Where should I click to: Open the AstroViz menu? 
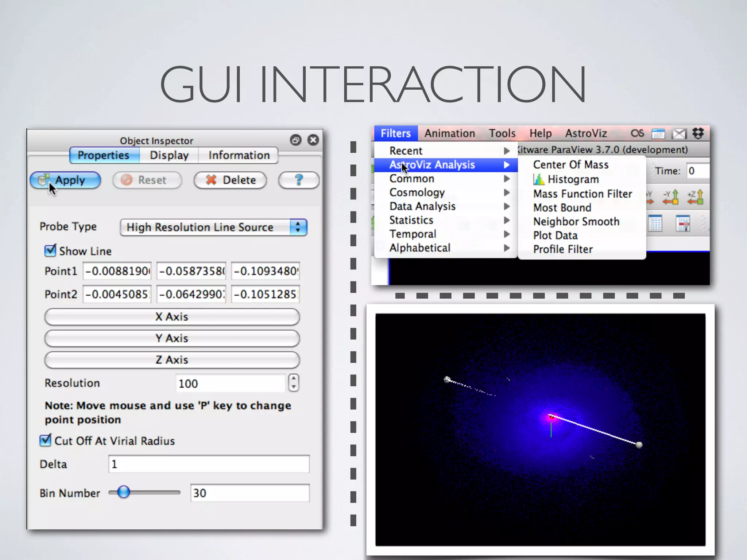(586, 133)
